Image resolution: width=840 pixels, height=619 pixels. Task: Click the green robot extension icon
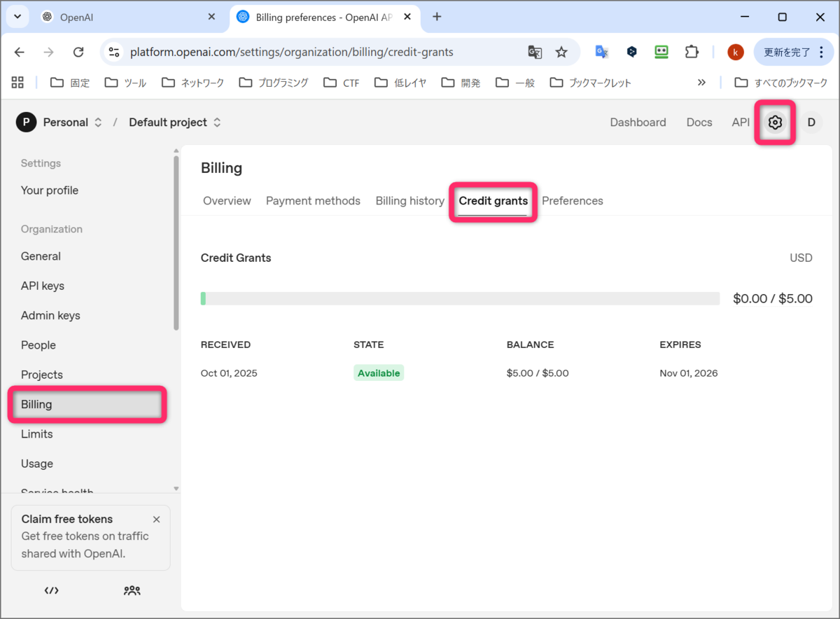[x=661, y=52]
